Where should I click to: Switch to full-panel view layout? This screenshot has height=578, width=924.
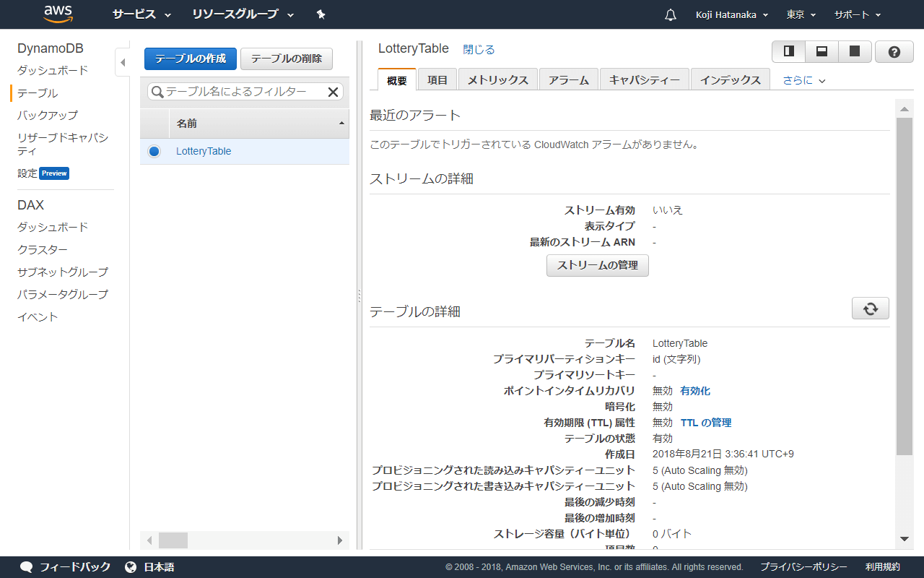pos(855,51)
